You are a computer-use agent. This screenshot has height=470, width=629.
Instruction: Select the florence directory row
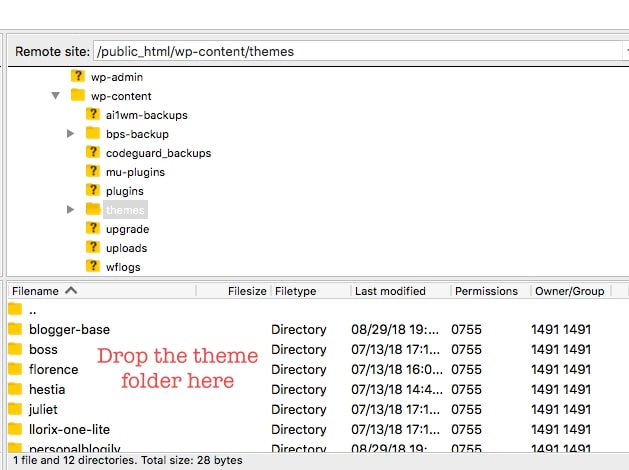tap(54, 369)
